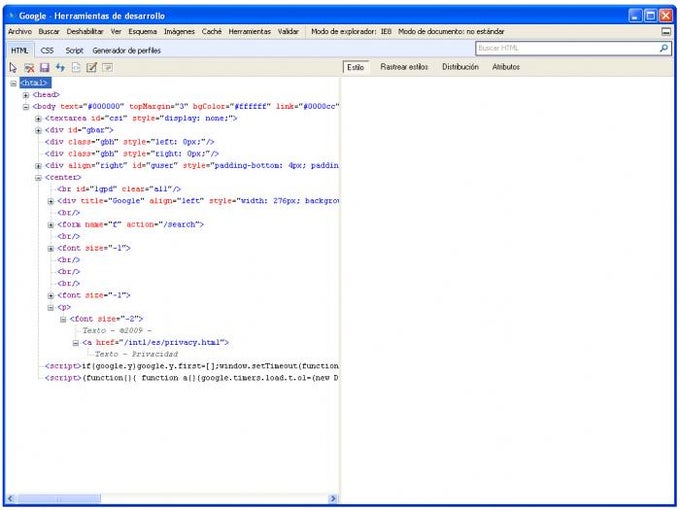Screen dimensions: 680x510
Task: Open the Archivo menu
Action: coord(20,32)
